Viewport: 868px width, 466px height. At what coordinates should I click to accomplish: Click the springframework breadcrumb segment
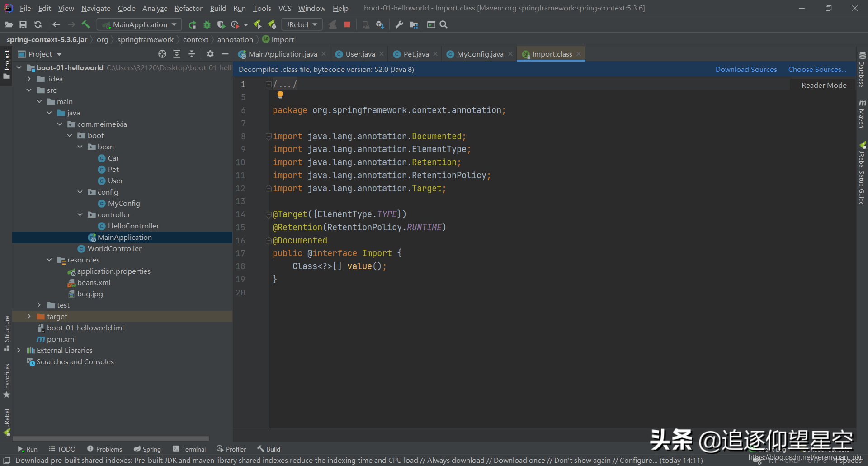(145, 39)
